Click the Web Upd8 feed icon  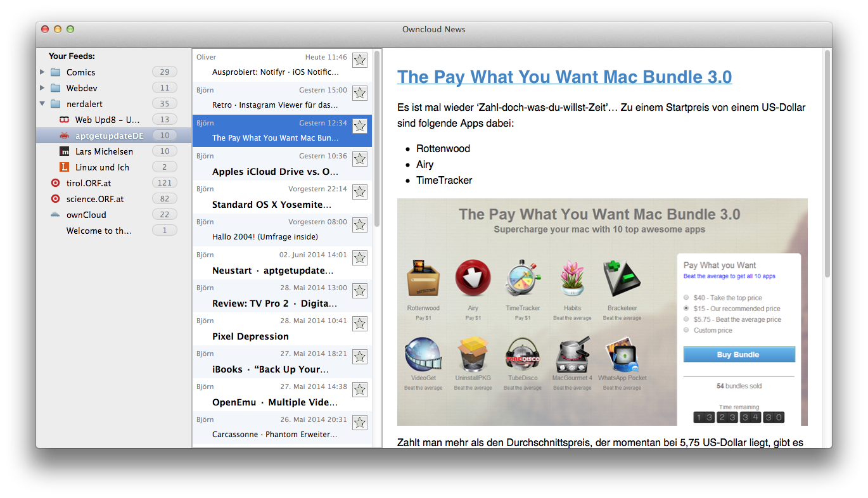[64, 119]
